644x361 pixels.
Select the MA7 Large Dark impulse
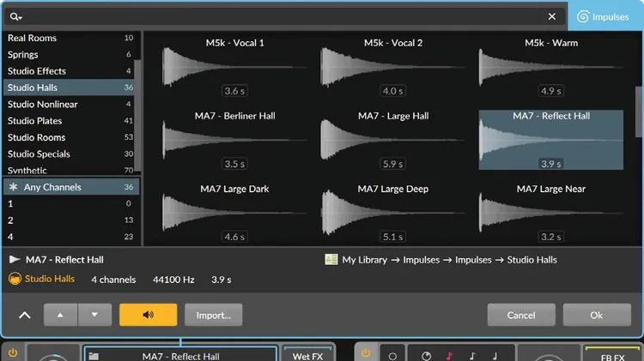click(234, 213)
